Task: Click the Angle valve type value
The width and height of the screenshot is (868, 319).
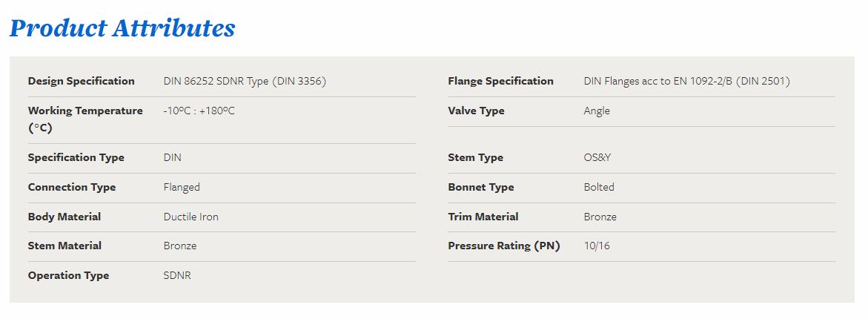Action: tap(597, 111)
